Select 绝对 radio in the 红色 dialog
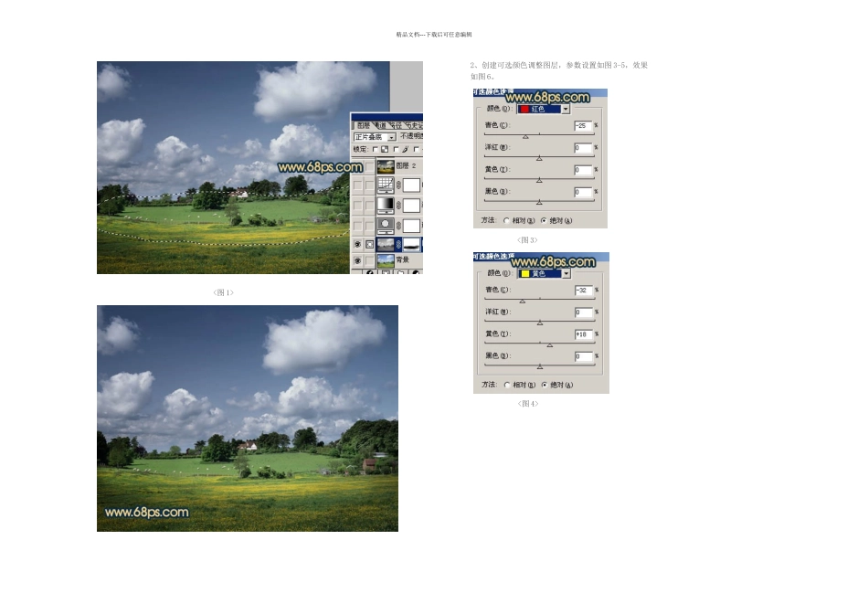 point(544,221)
